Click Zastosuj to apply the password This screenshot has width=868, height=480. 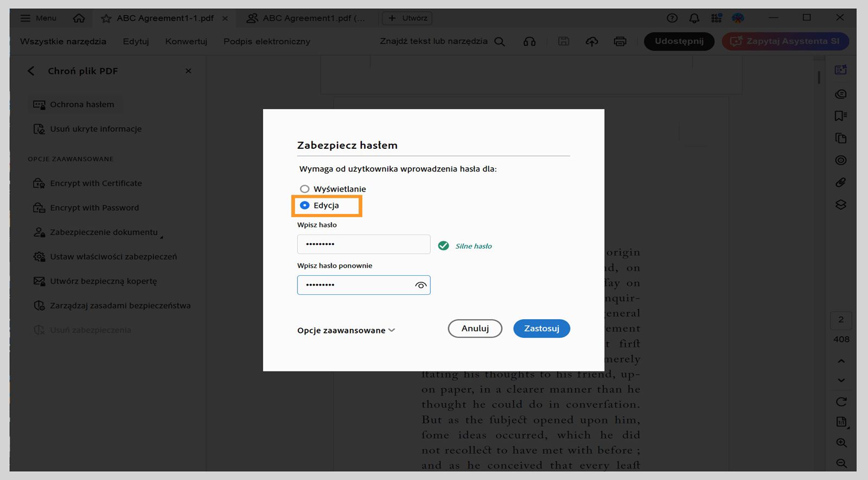point(541,329)
